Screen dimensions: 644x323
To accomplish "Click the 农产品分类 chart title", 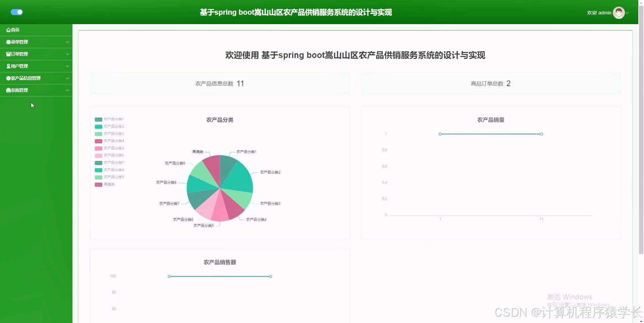I will pos(220,120).
